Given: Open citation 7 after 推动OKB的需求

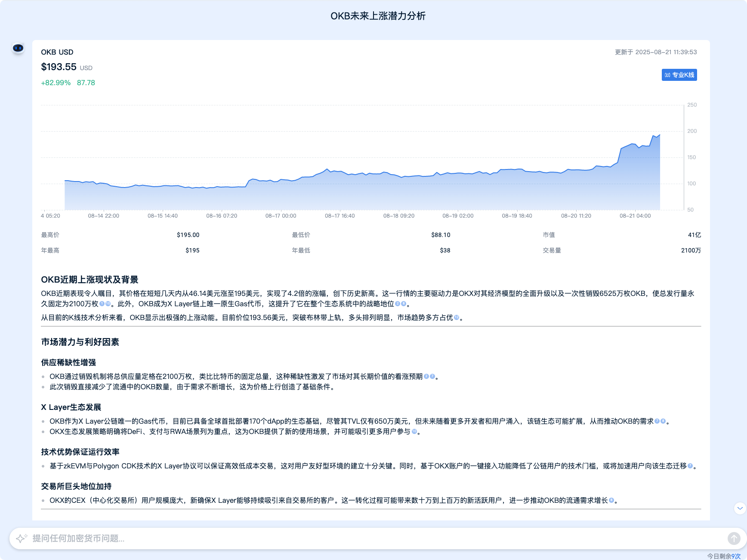Looking at the screenshot, I should pyautogui.click(x=657, y=421).
